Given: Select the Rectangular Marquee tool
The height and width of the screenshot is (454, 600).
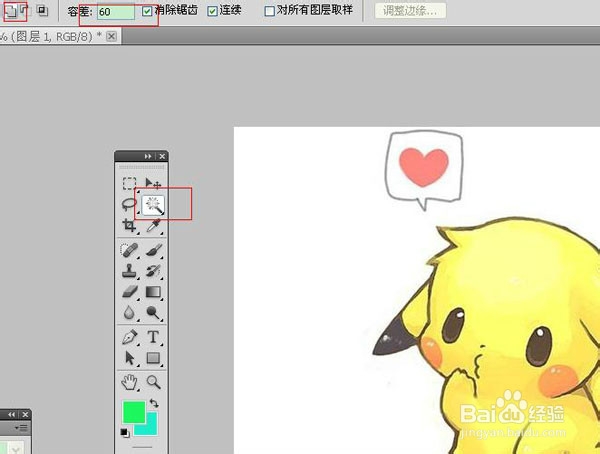Looking at the screenshot, I should coord(129,183).
